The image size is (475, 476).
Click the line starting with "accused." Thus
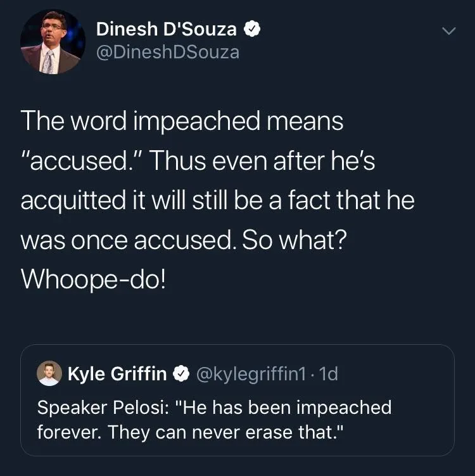point(198,160)
